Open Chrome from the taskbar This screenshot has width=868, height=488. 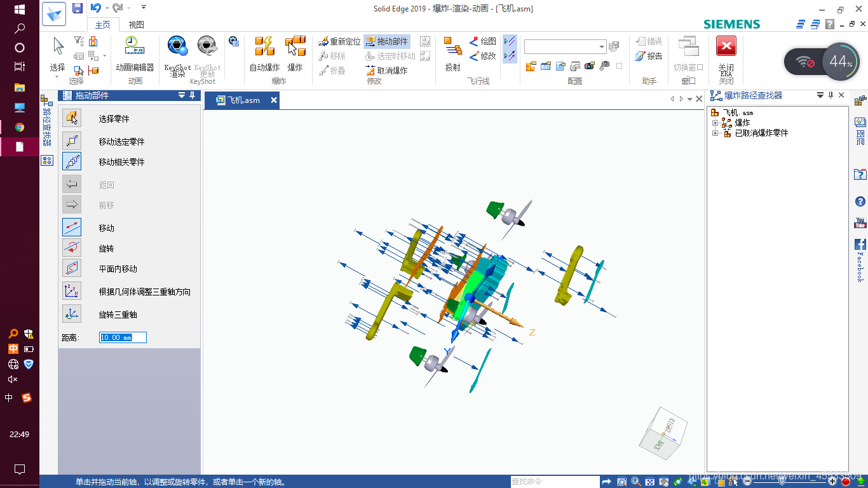tap(19, 127)
